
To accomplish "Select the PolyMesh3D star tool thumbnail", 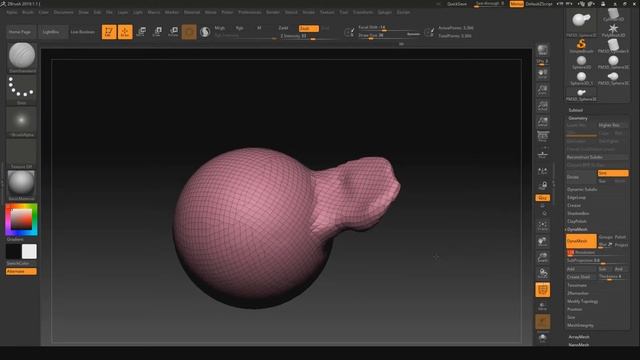I will click(613, 30).
